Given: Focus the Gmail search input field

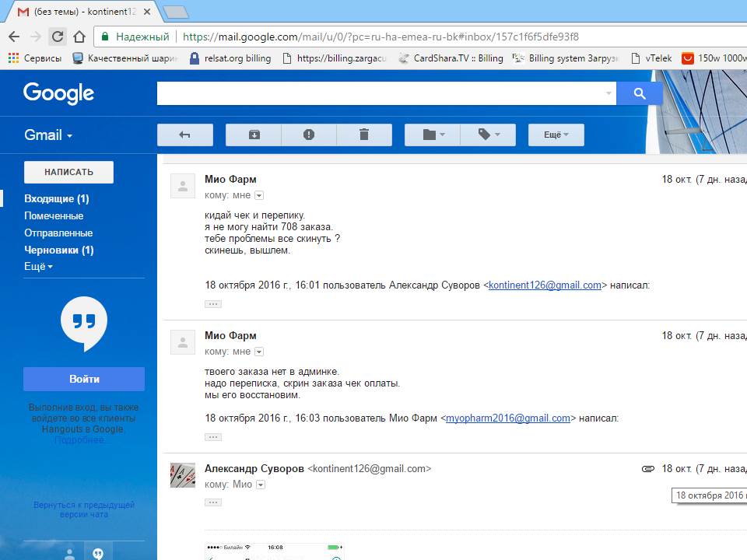Looking at the screenshot, I should coord(381,93).
